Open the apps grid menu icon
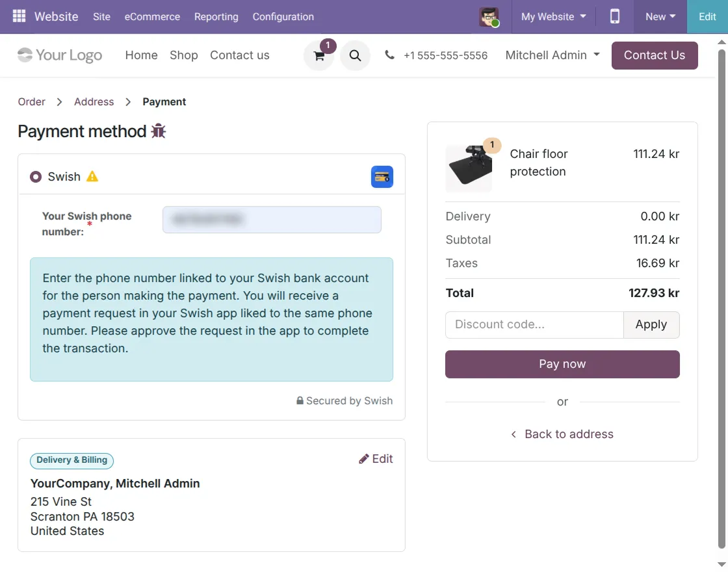 [19, 16]
